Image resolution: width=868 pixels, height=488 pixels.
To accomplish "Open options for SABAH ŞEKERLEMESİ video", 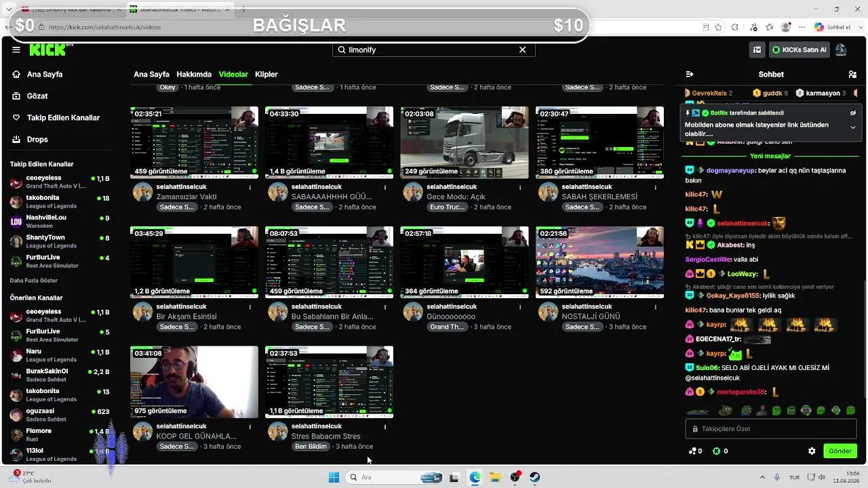I will click(655, 187).
